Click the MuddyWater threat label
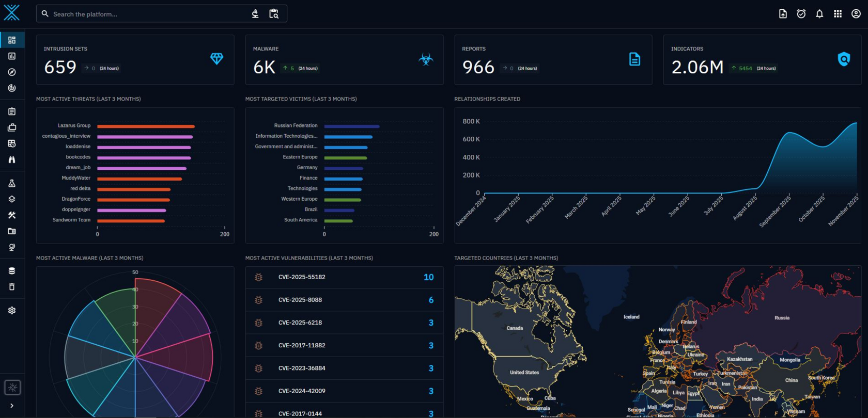 (76, 178)
